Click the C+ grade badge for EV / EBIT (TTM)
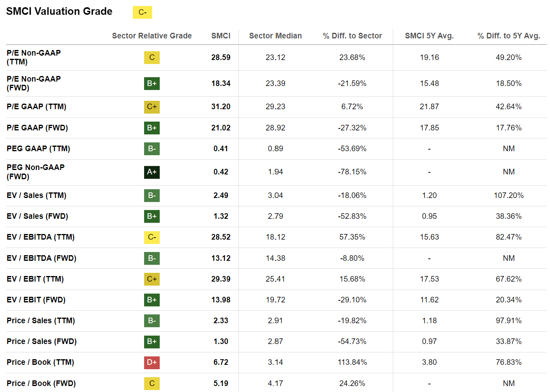This screenshot has height=392, width=550. click(152, 279)
